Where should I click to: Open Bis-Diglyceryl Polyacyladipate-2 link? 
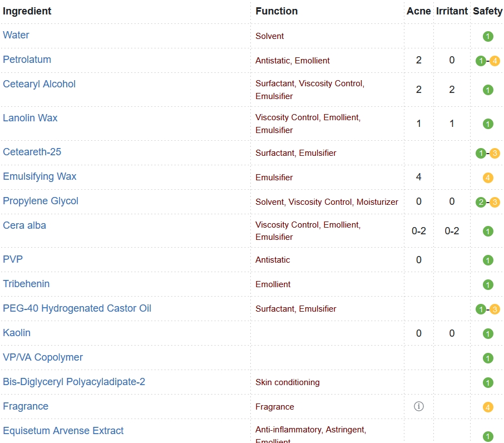[x=74, y=382]
